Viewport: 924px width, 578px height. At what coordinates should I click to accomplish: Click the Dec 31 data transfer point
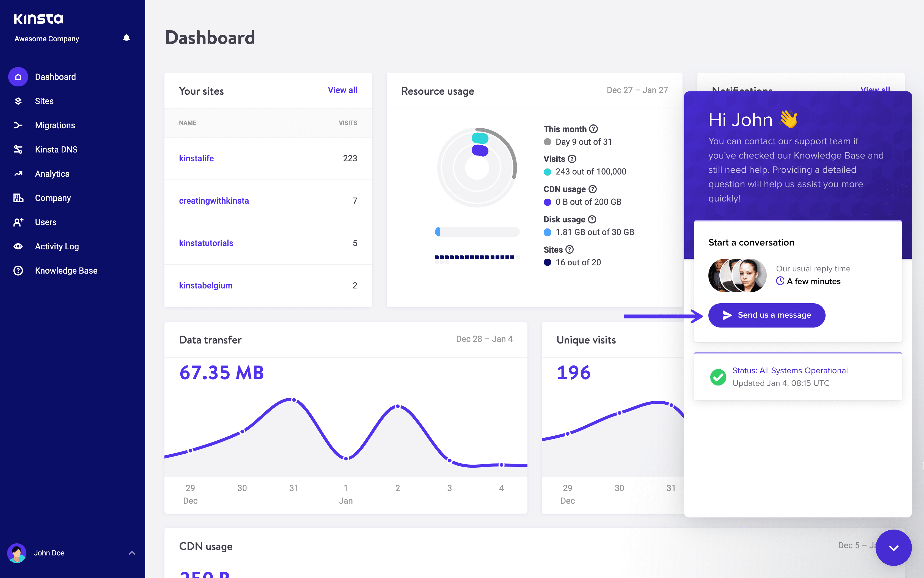tap(294, 400)
